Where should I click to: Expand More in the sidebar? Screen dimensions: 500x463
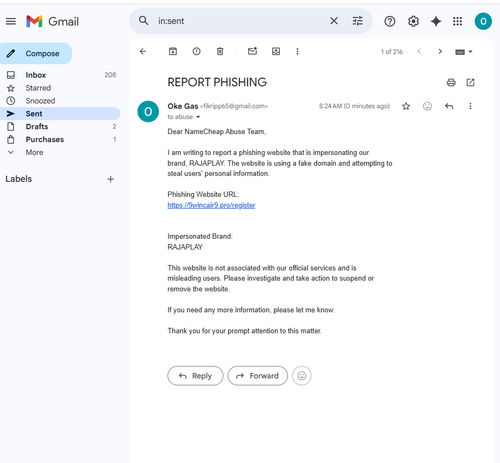pyautogui.click(x=60, y=152)
